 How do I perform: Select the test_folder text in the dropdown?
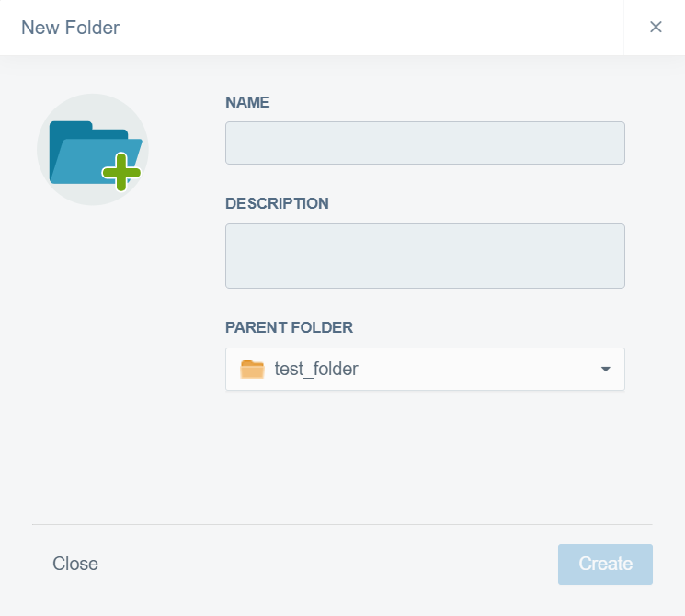point(316,370)
